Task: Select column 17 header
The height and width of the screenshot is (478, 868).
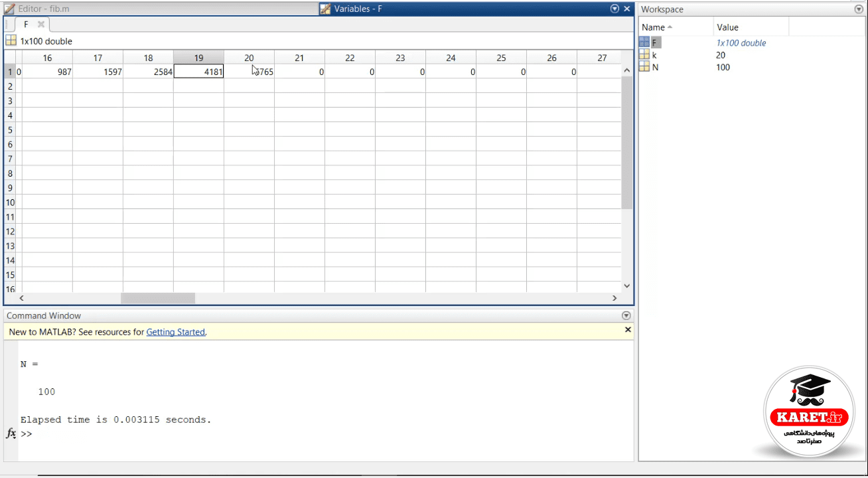Action: point(98,58)
